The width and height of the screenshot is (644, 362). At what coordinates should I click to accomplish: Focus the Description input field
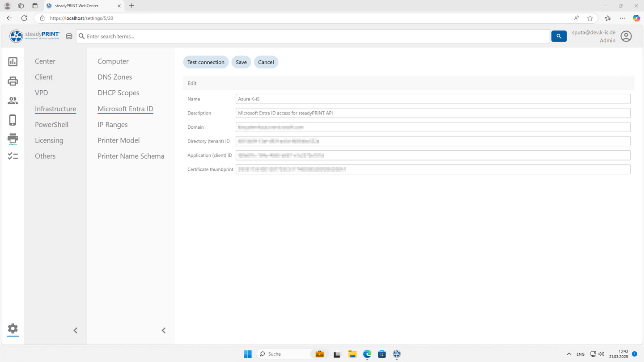pos(433,113)
